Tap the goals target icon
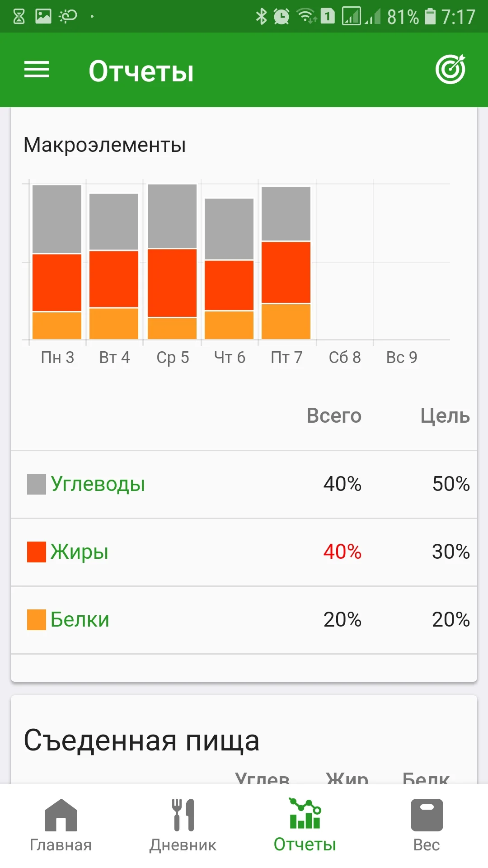This screenshot has width=488, height=868. 450,70
